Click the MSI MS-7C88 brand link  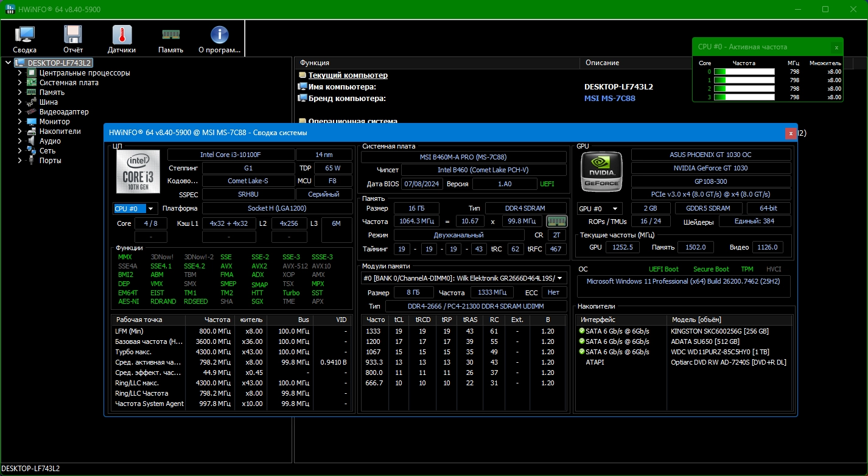[610, 98]
